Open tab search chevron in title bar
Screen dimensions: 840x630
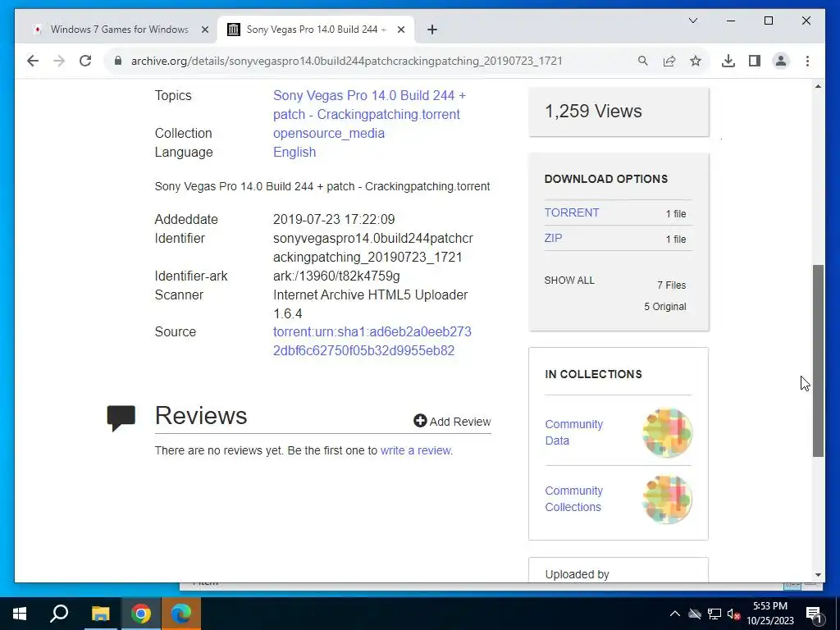click(692, 21)
